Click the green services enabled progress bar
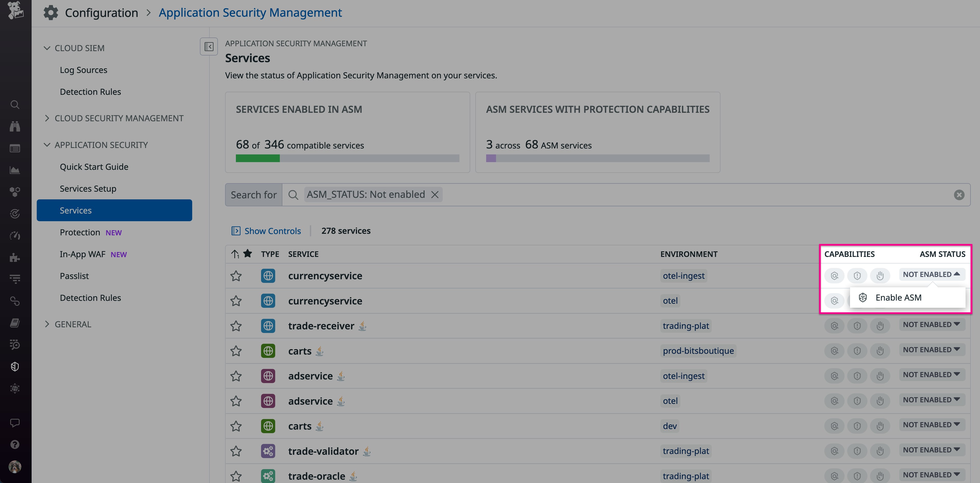 click(257, 158)
